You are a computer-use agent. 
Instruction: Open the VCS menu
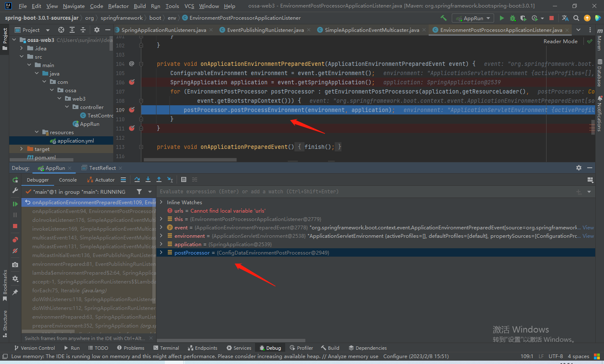(x=189, y=6)
